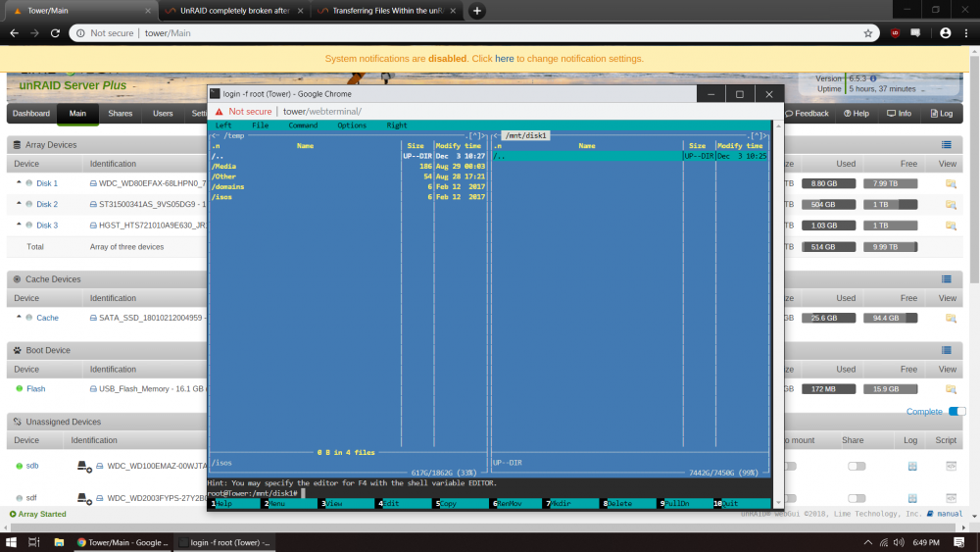Expand the Cache device row arrow
The height and width of the screenshot is (552, 980).
click(19, 317)
